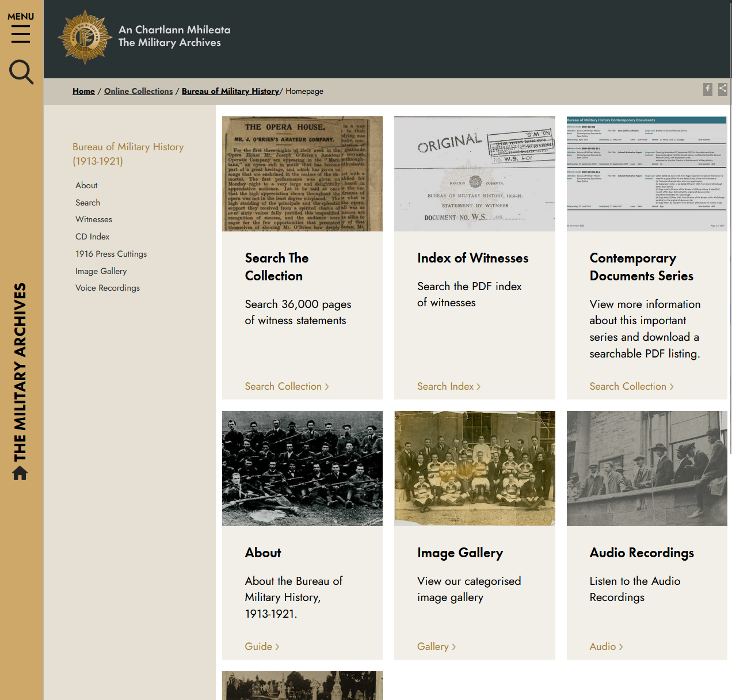This screenshot has height=700, width=732.
Task: Click the Audio Recordings card heading
Action: coord(642,553)
